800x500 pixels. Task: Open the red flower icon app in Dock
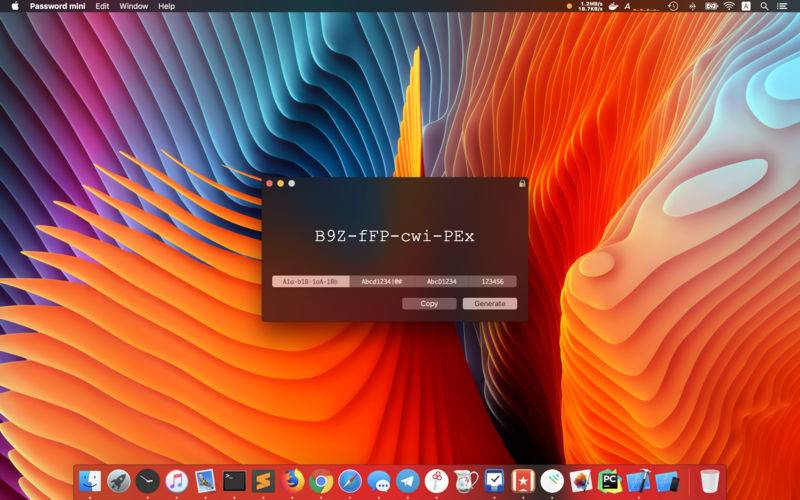436,481
